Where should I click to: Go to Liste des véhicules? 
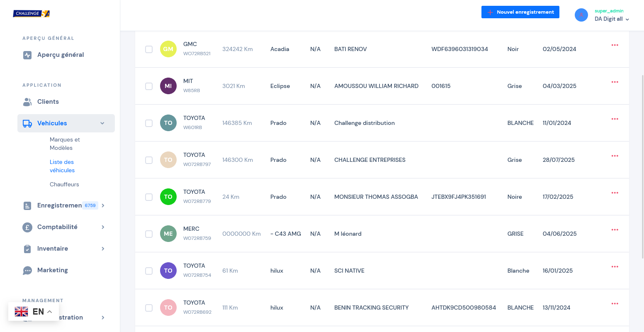(62, 166)
